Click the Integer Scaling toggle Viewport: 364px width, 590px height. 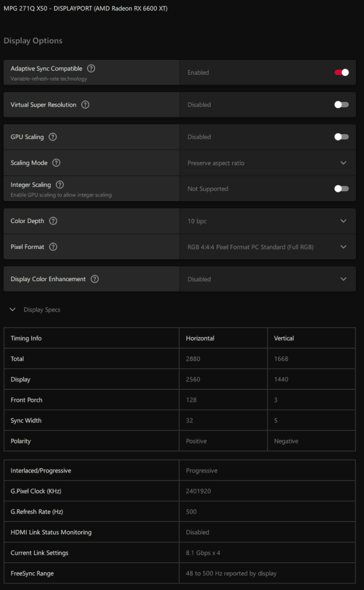[x=340, y=188]
